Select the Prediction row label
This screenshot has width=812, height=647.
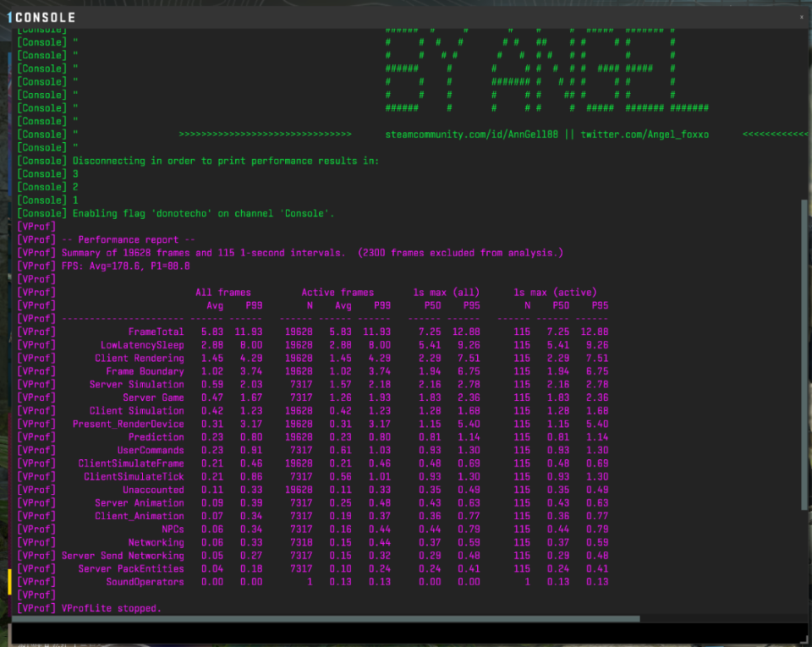tap(156, 437)
